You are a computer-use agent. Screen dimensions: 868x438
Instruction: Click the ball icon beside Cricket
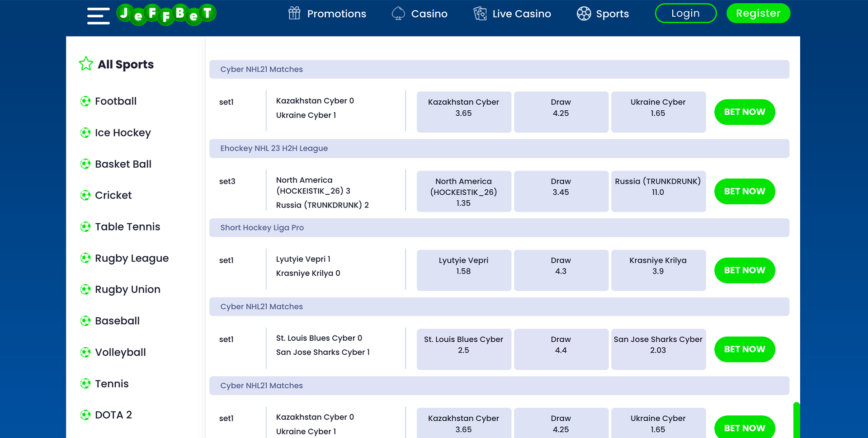pos(85,195)
